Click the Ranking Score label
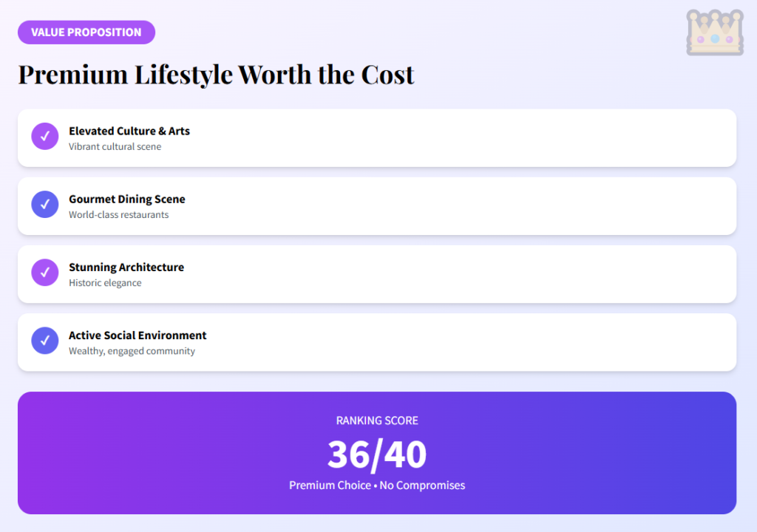757x532 pixels. 377,420
